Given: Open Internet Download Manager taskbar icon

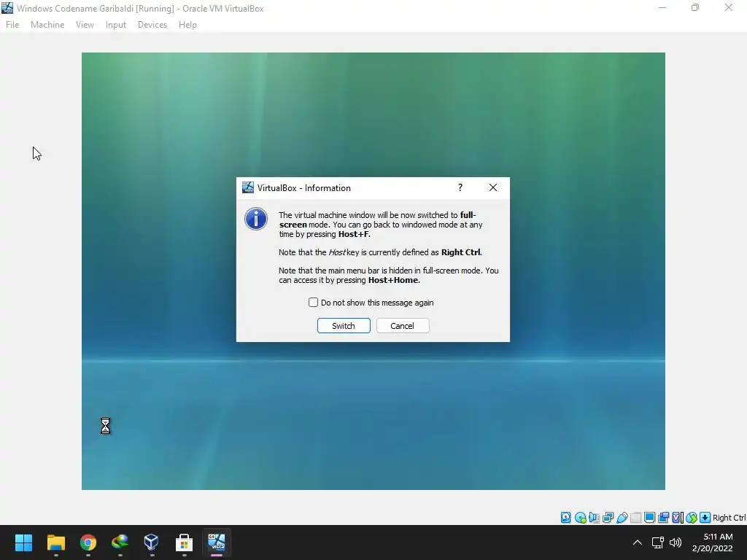Looking at the screenshot, I should point(120,542).
